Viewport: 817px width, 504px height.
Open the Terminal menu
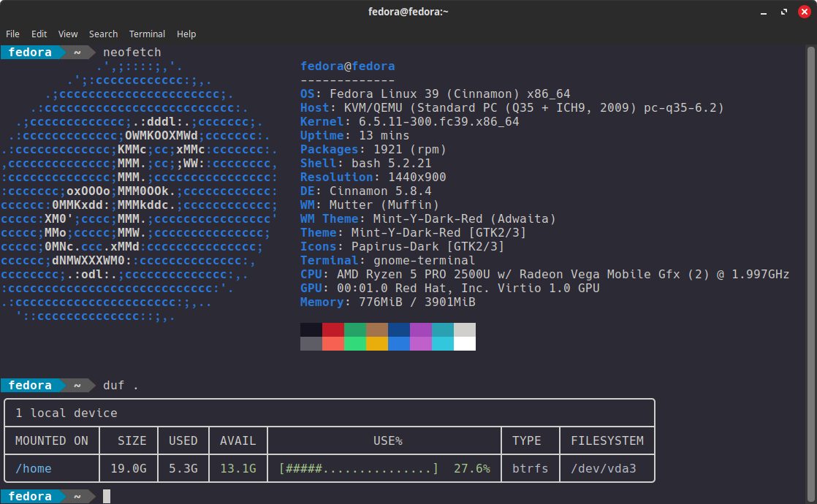(147, 34)
